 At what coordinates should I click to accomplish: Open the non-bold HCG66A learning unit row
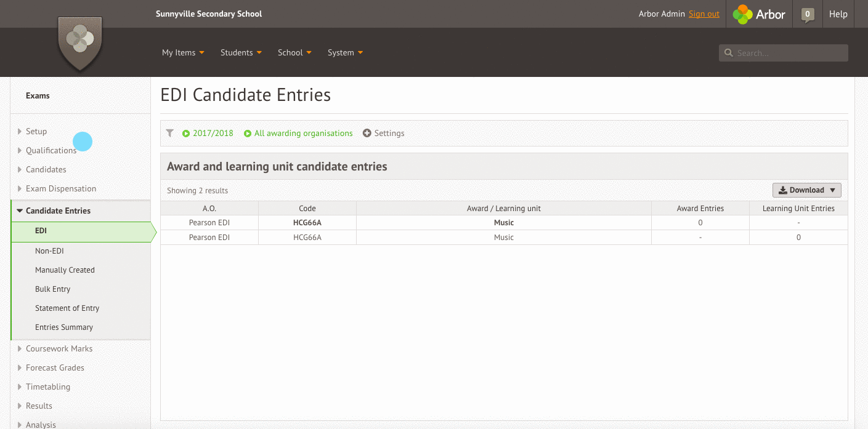coord(307,238)
